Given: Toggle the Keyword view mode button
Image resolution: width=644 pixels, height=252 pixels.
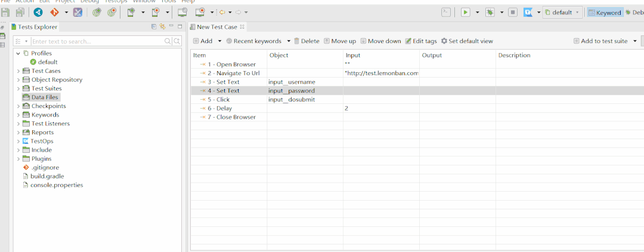Looking at the screenshot, I should pos(605,13).
